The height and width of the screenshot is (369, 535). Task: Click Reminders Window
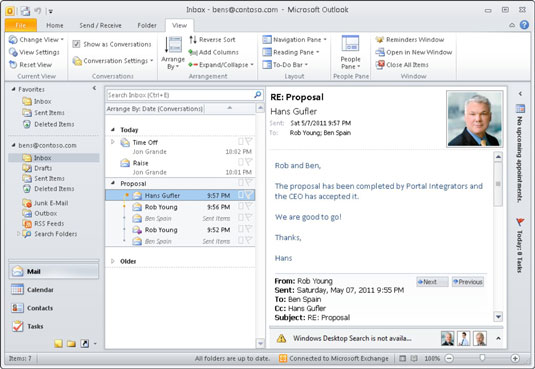(x=410, y=40)
